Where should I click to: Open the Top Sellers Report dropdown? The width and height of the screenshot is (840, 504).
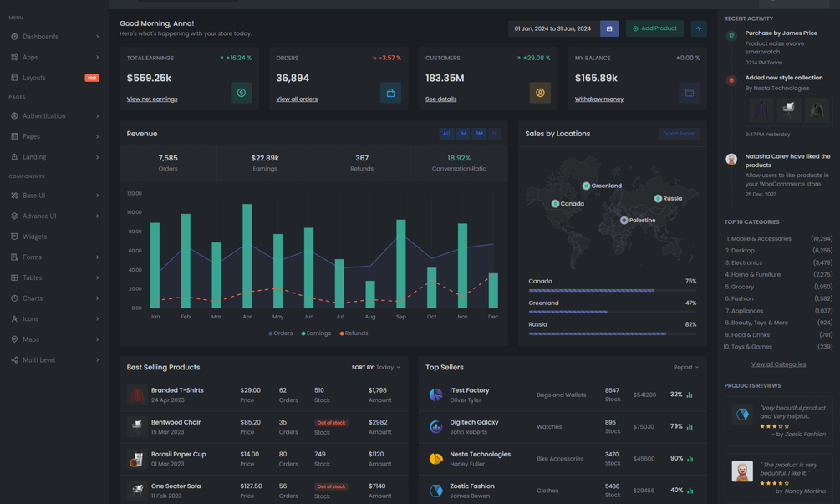click(685, 368)
